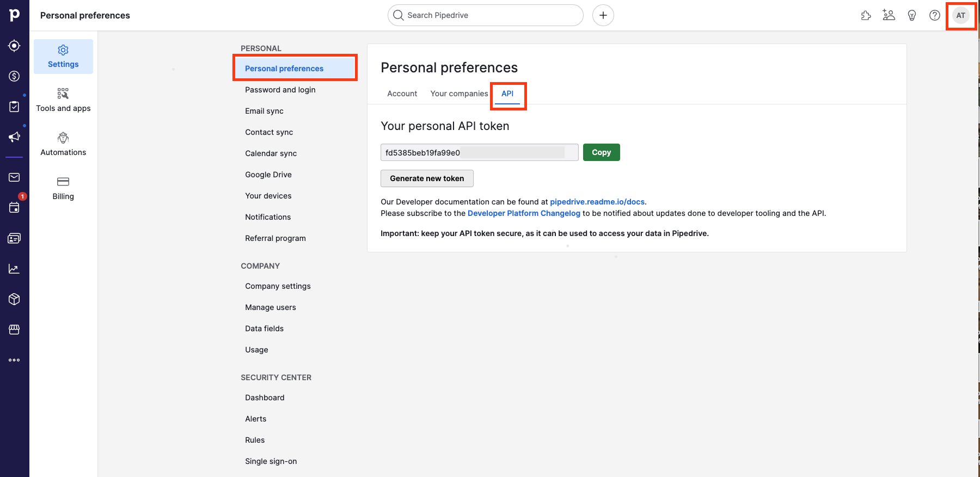Open Your devices settings
The image size is (980, 477).
click(x=268, y=196)
